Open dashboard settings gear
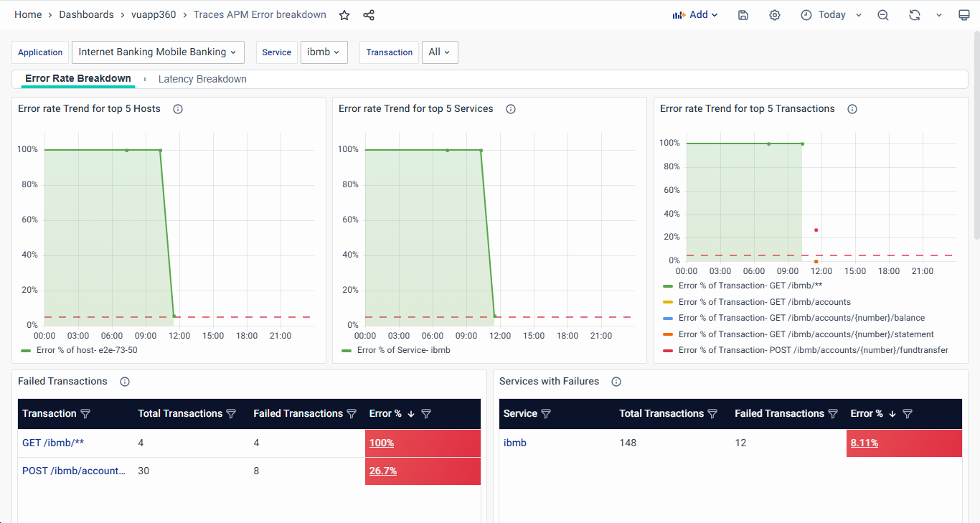980x523 pixels. point(775,15)
